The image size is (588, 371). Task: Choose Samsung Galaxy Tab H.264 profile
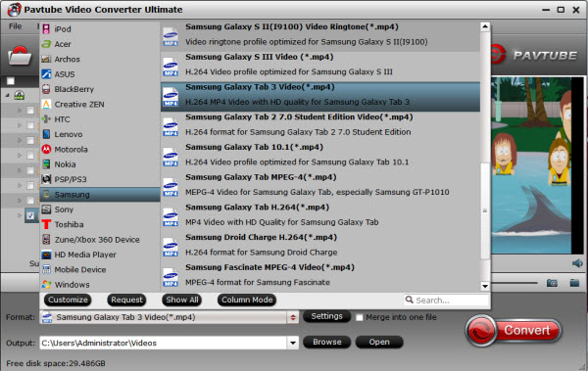coord(320,216)
